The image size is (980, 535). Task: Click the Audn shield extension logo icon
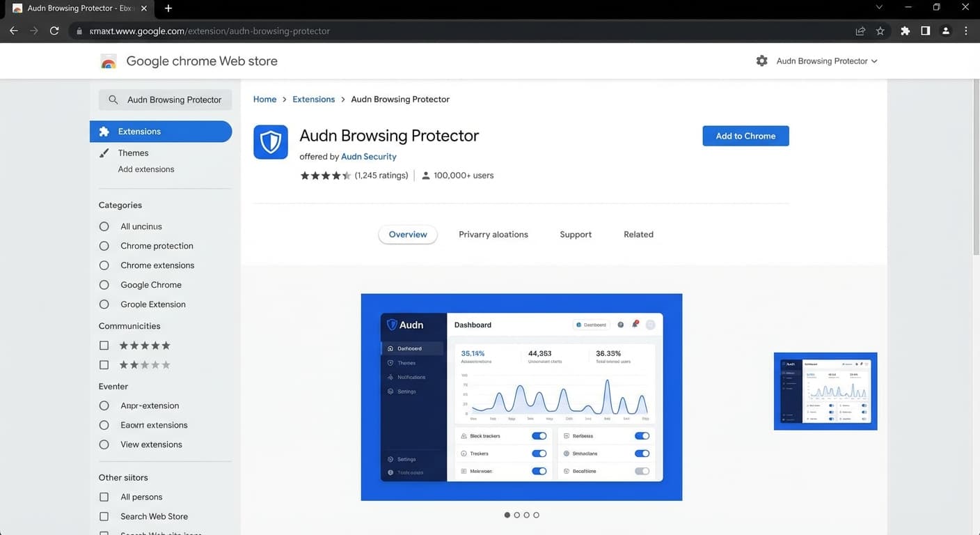pyautogui.click(x=270, y=141)
